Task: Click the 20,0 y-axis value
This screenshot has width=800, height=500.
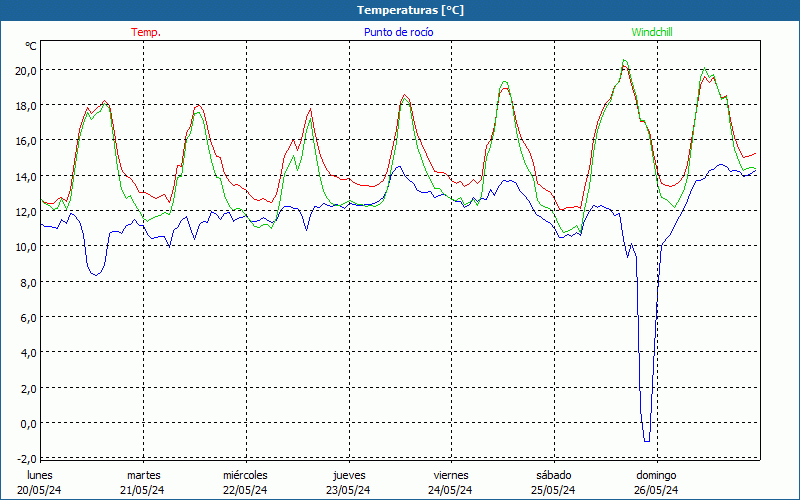Action: click(x=26, y=70)
